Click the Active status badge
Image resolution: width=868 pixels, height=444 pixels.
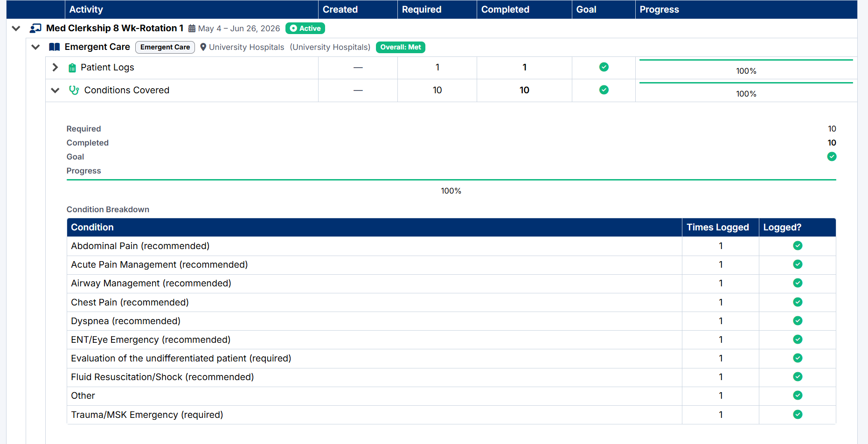click(x=305, y=28)
